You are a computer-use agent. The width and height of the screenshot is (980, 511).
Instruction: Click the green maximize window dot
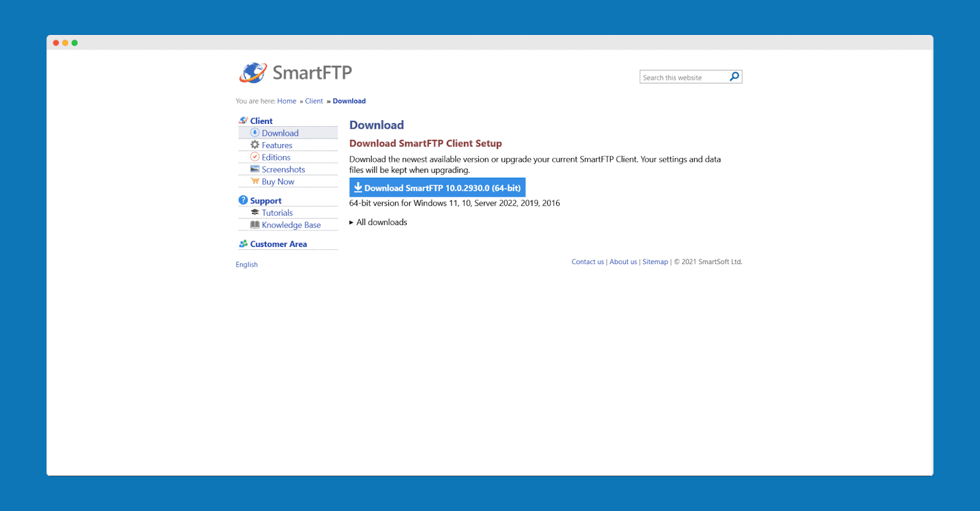pos(75,43)
